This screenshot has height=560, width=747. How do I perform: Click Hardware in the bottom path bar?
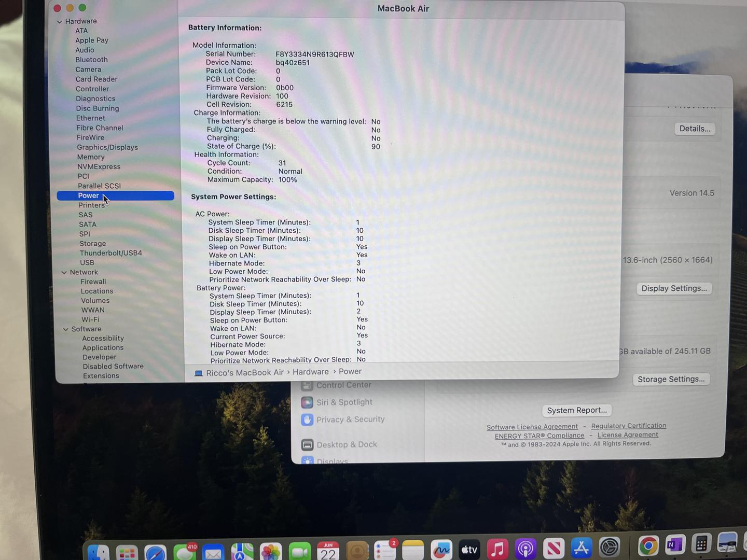click(x=310, y=372)
